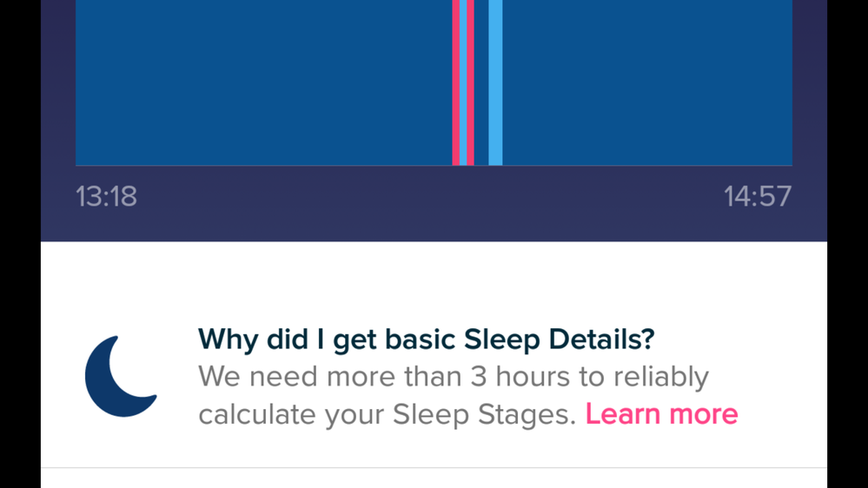The height and width of the screenshot is (488, 868).
Task: Tap the second pink awake bar in graph
Action: (471, 82)
